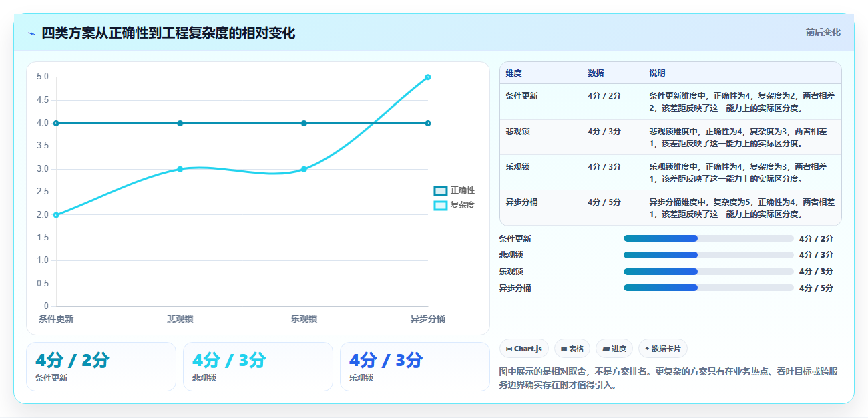Open the 4分 / 3分 悲观锁 stat card
This screenshot has width=868, height=418.
[258, 367]
